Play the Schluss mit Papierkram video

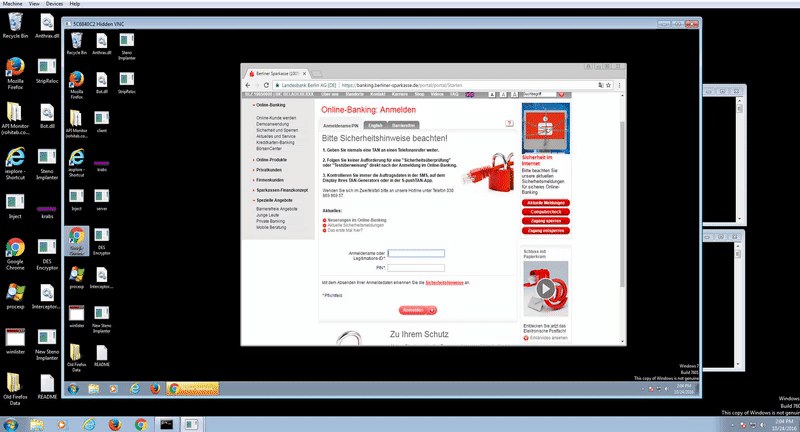545,289
